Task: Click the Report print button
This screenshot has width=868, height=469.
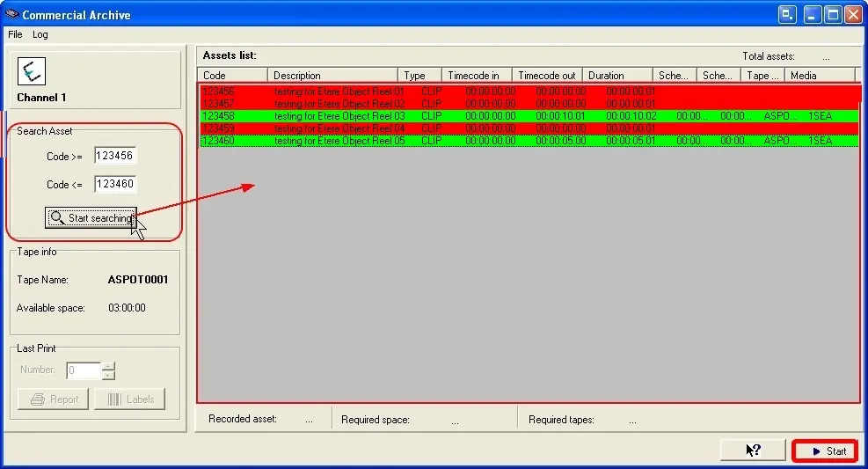Action: (x=54, y=399)
